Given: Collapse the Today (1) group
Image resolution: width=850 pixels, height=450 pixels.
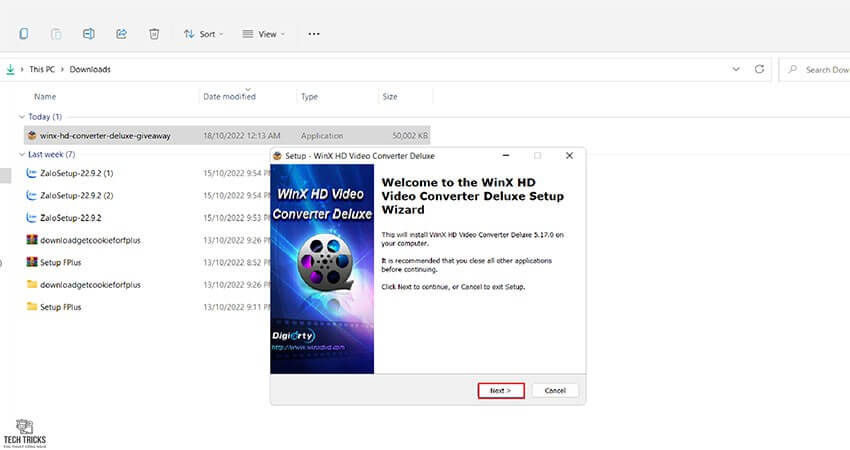Looking at the screenshot, I should (22, 117).
